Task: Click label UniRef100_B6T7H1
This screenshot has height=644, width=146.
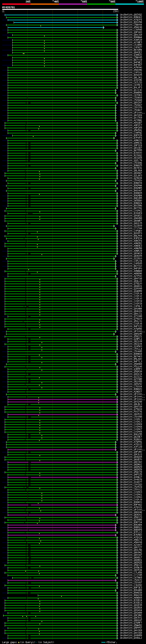Action: pyautogui.click(x=131, y=208)
